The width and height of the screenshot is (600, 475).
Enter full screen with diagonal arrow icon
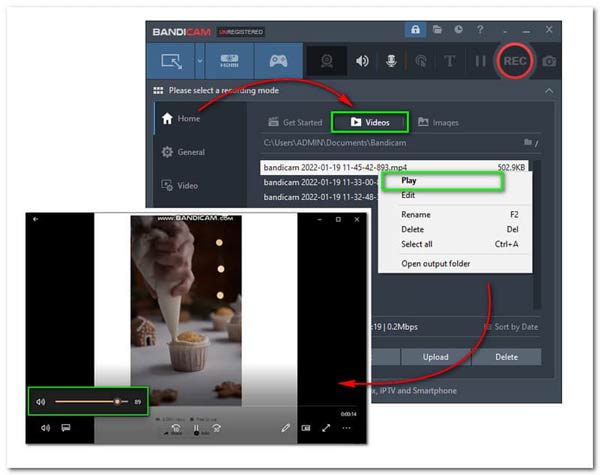tap(326, 428)
